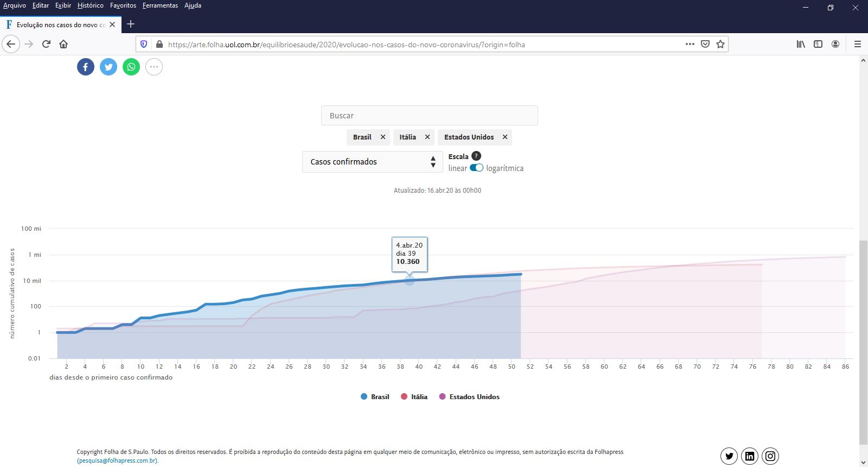Open Ferramentas menu
This screenshot has width=868, height=467.
(160, 5)
